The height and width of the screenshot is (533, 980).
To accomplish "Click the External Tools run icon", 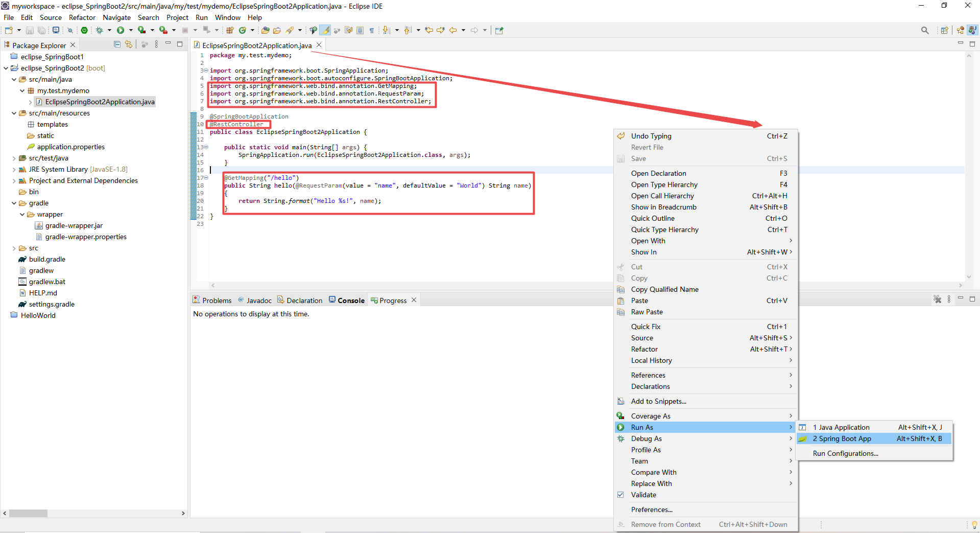I will point(163,30).
